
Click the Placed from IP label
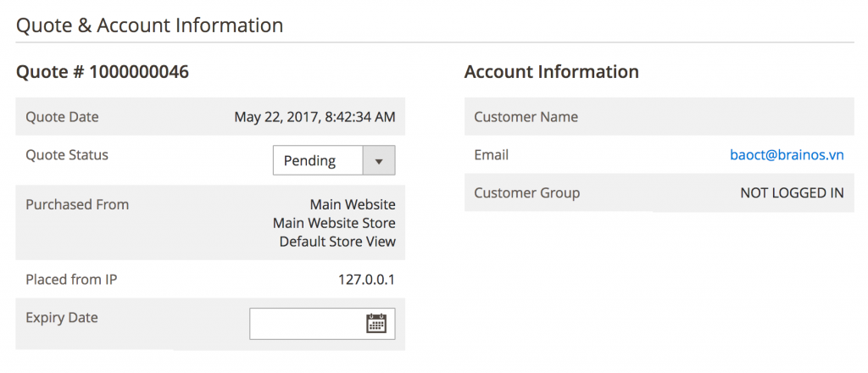[71, 279]
